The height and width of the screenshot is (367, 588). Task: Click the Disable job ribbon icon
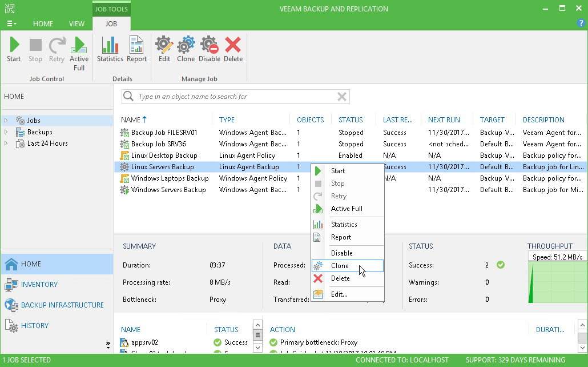[x=210, y=49]
